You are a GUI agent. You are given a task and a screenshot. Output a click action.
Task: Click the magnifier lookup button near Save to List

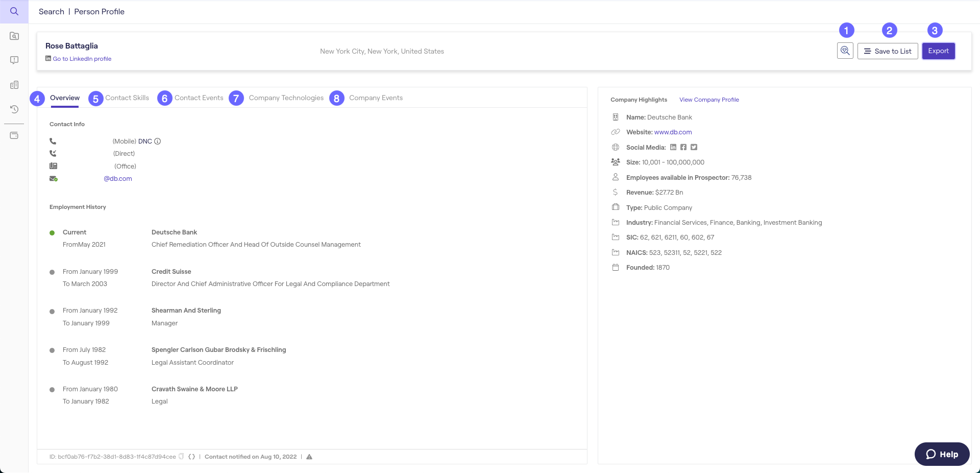click(845, 51)
